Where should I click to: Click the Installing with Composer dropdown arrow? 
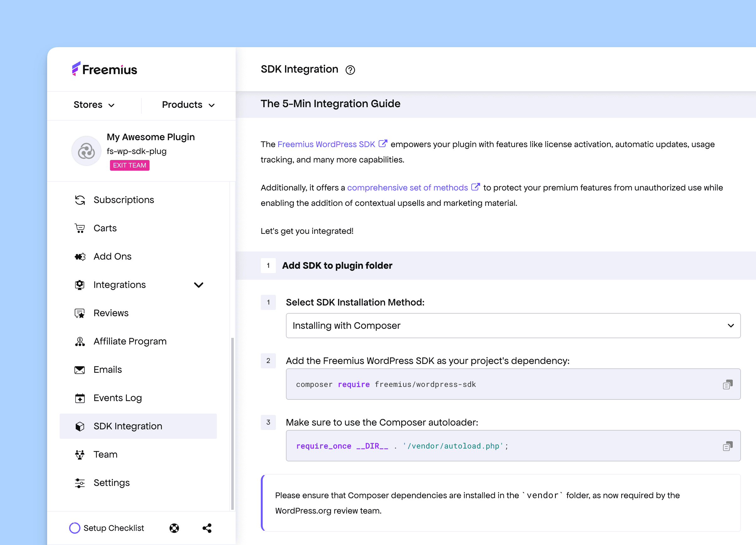pos(731,326)
